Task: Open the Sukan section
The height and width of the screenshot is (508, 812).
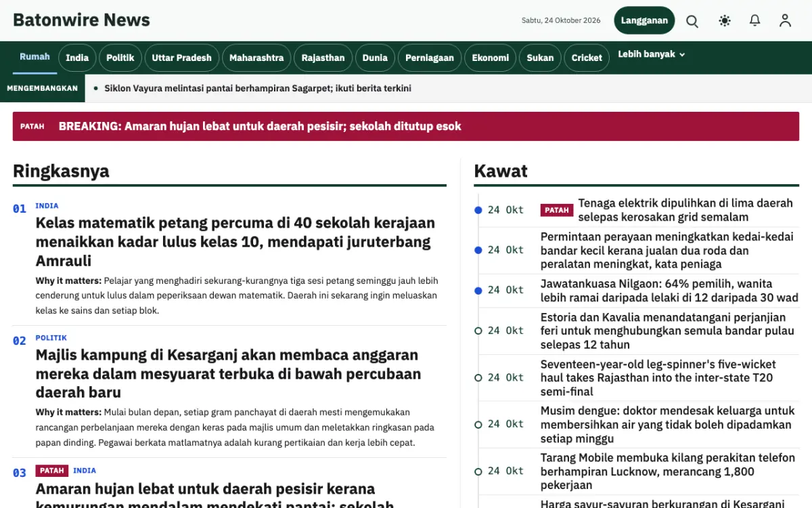Action: pos(540,58)
